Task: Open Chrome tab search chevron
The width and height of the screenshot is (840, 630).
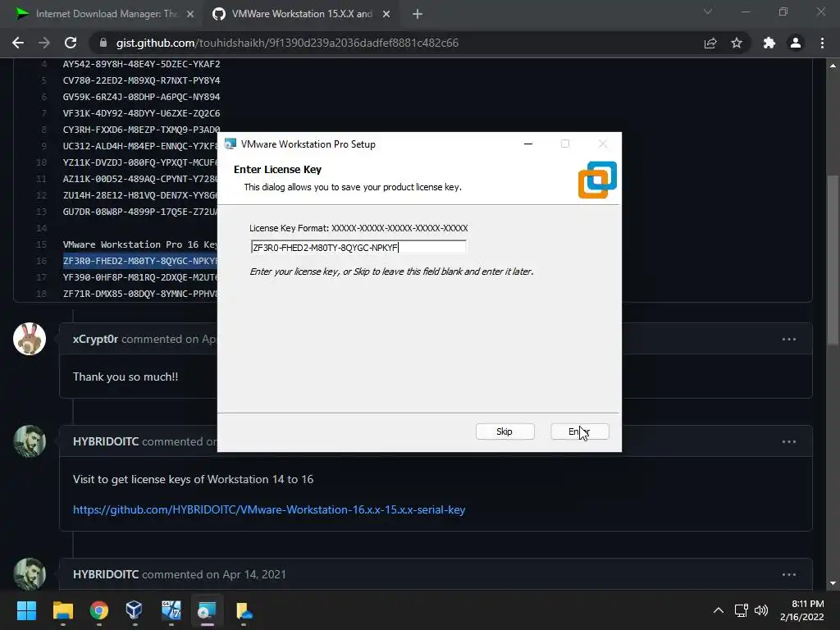Action: (x=708, y=11)
